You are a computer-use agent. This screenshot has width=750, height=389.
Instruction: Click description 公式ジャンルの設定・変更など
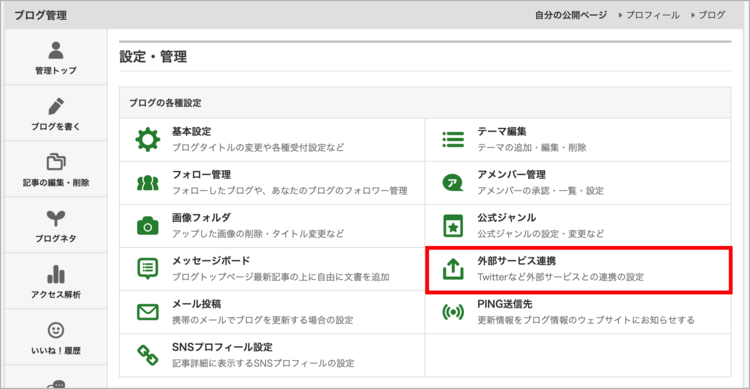[540, 234]
